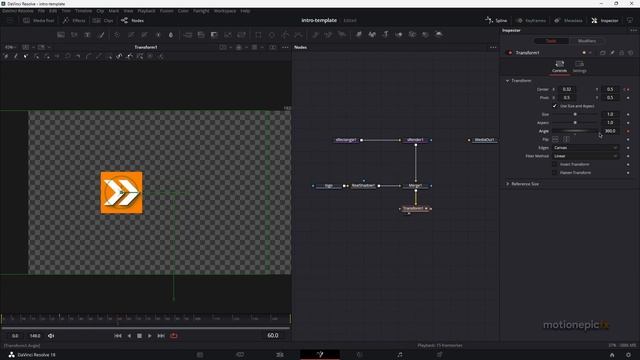640x360 pixels.
Task: Click the Angle slider
Action: [576, 131]
